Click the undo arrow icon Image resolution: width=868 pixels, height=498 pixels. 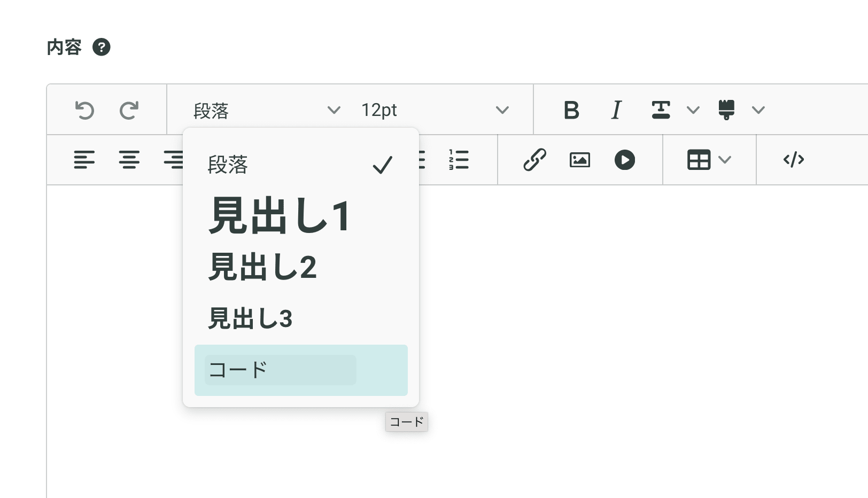click(84, 110)
